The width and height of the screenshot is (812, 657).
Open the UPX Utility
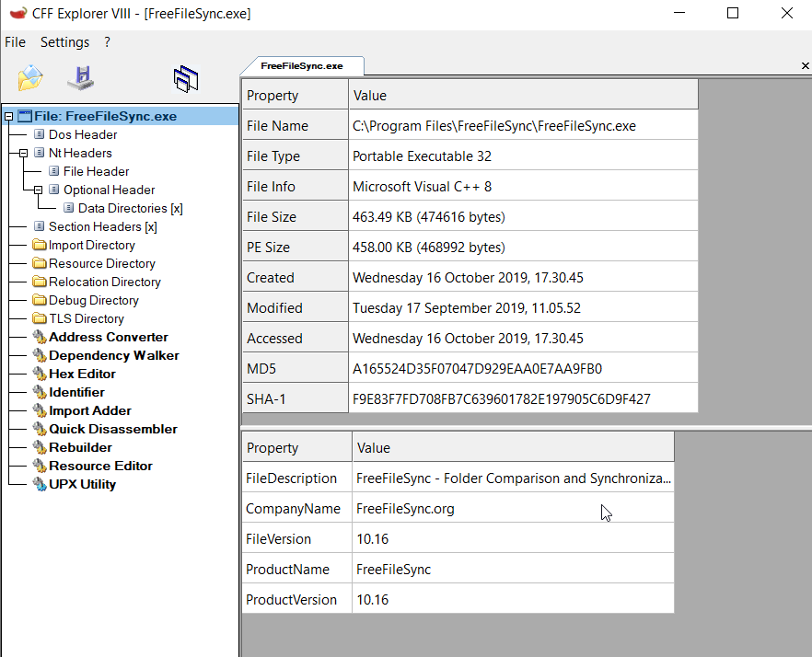(82, 484)
